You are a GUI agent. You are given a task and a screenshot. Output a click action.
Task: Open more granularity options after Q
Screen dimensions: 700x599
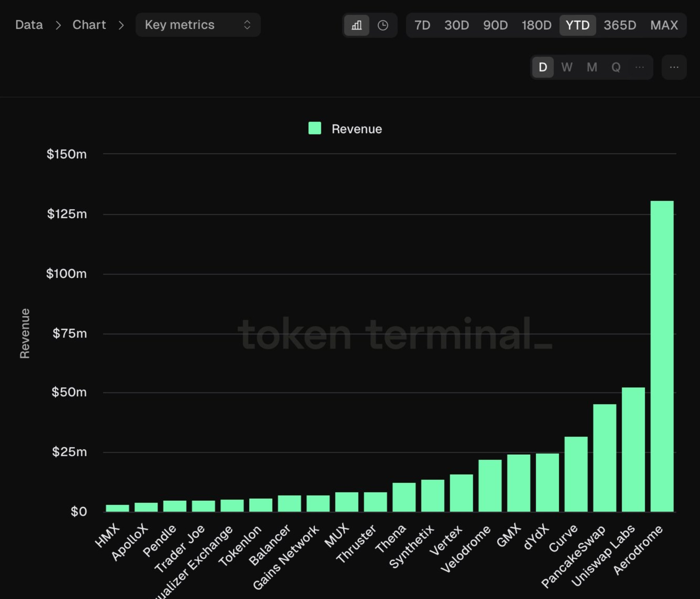(639, 67)
